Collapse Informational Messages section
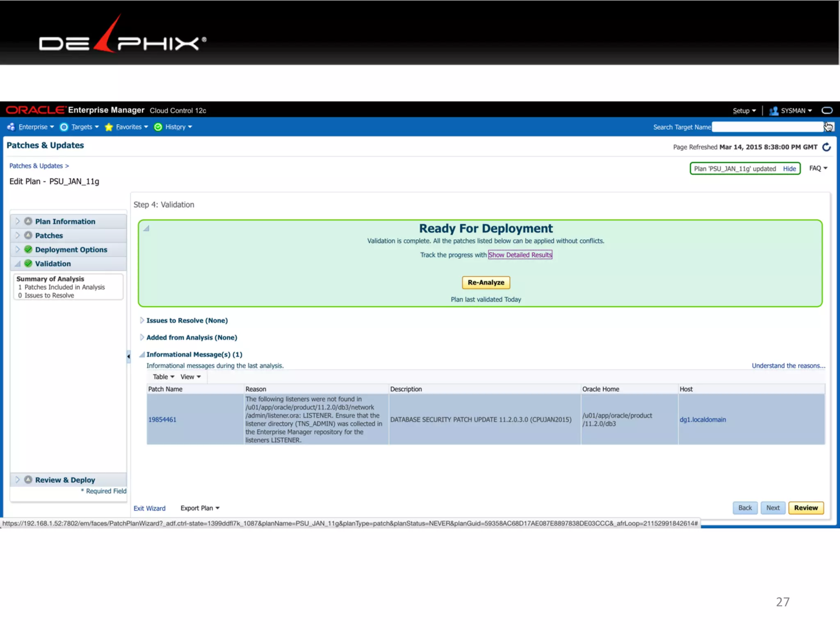Image resolution: width=840 pixels, height=630 pixels. [142, 354]
